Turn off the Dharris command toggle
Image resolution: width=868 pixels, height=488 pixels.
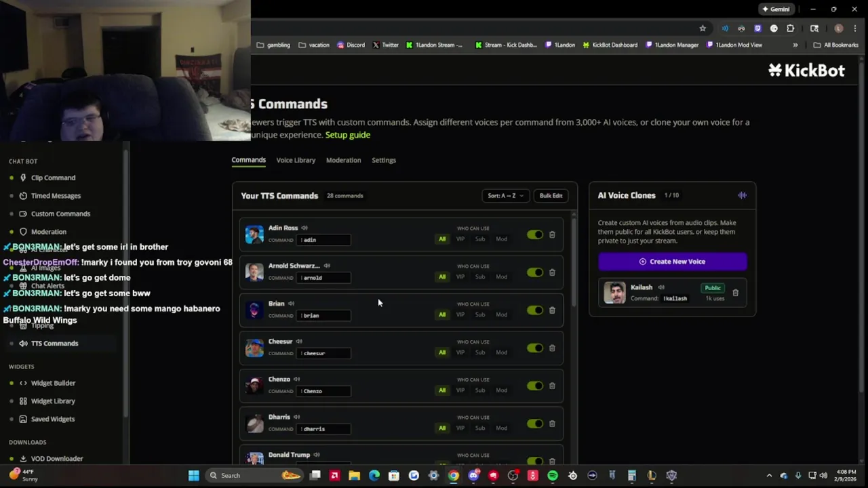(x=535, y=424)
